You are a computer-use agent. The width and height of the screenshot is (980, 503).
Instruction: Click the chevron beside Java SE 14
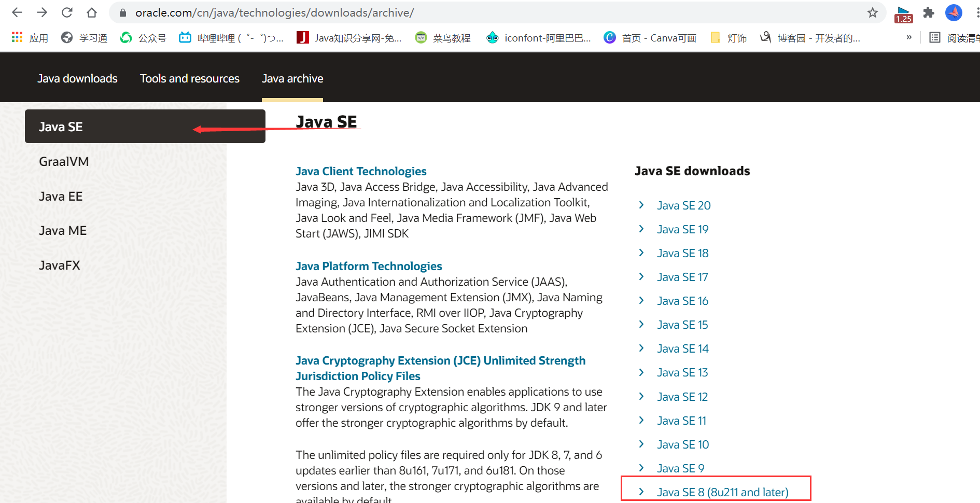[641, 348]
